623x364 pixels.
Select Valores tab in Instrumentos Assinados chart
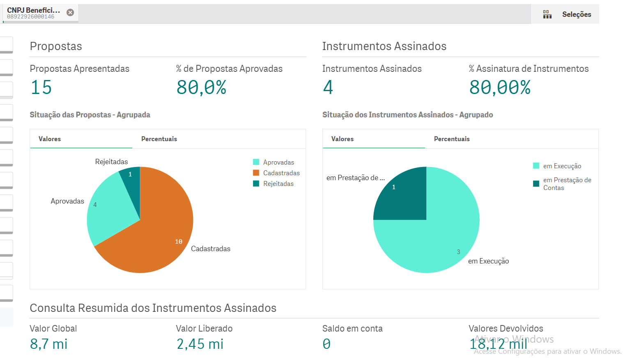[342, 139]
